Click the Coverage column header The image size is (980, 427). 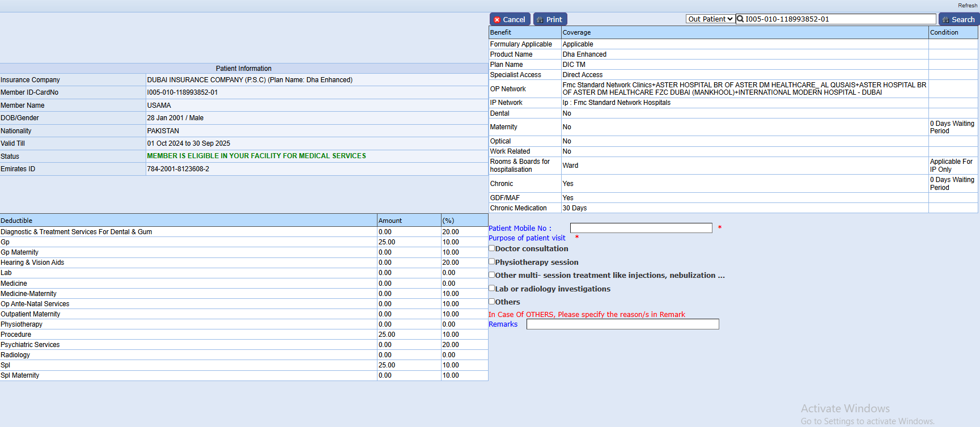[576, 32]
